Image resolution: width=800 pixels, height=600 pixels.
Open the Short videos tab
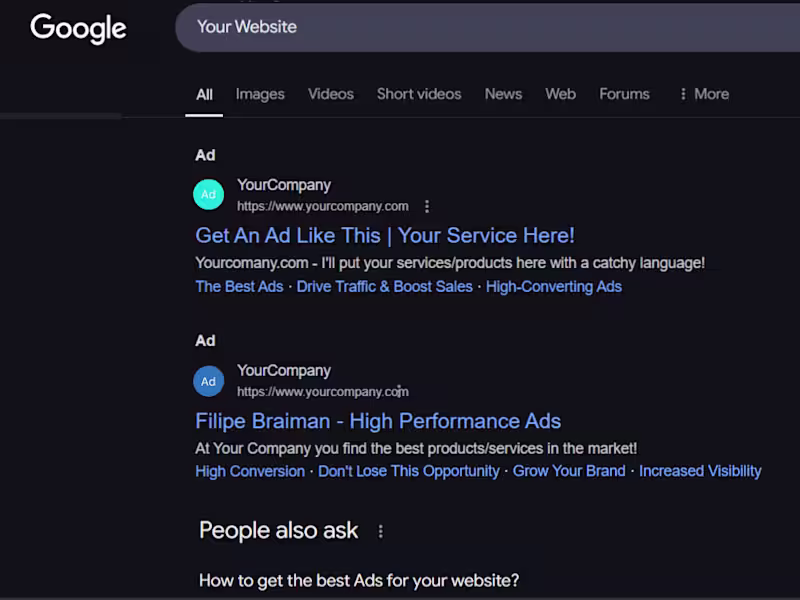[x=419, y=94]
